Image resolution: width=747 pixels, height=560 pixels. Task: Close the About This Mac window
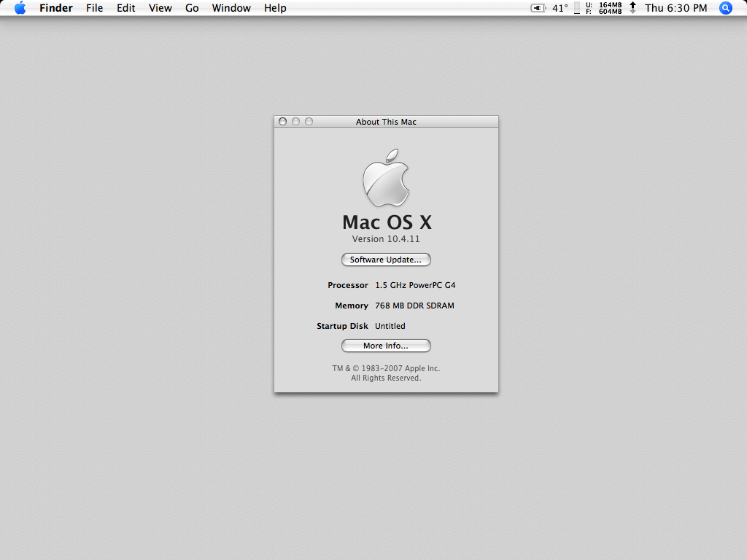[282, 122]
